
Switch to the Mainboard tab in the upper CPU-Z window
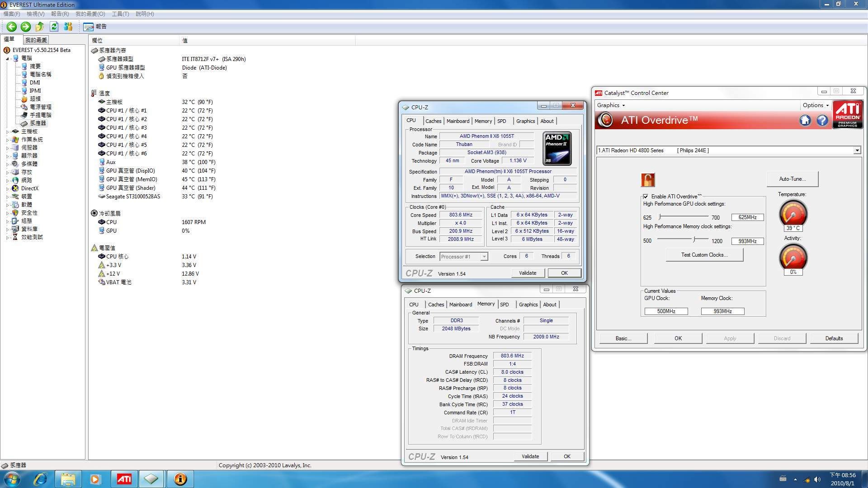pos(458,121)
